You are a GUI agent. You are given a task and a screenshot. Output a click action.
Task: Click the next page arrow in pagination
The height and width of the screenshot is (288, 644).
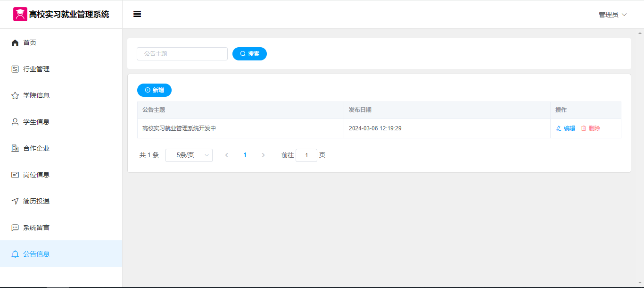click(x=263, y=155)
